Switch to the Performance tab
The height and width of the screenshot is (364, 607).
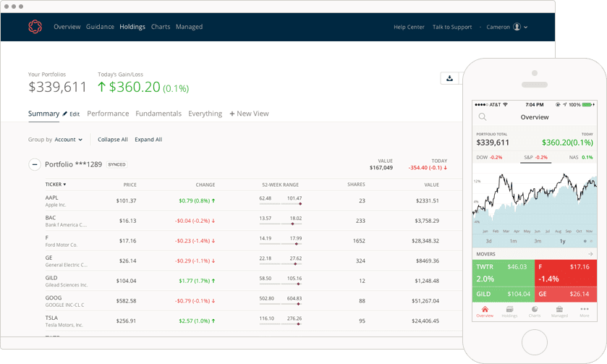[108, 114]
